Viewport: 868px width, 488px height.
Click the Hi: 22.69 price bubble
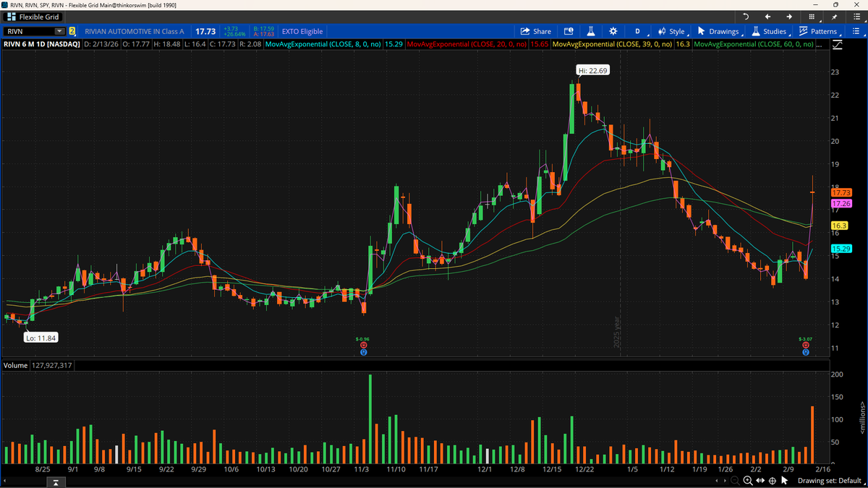tap(592, 70)
